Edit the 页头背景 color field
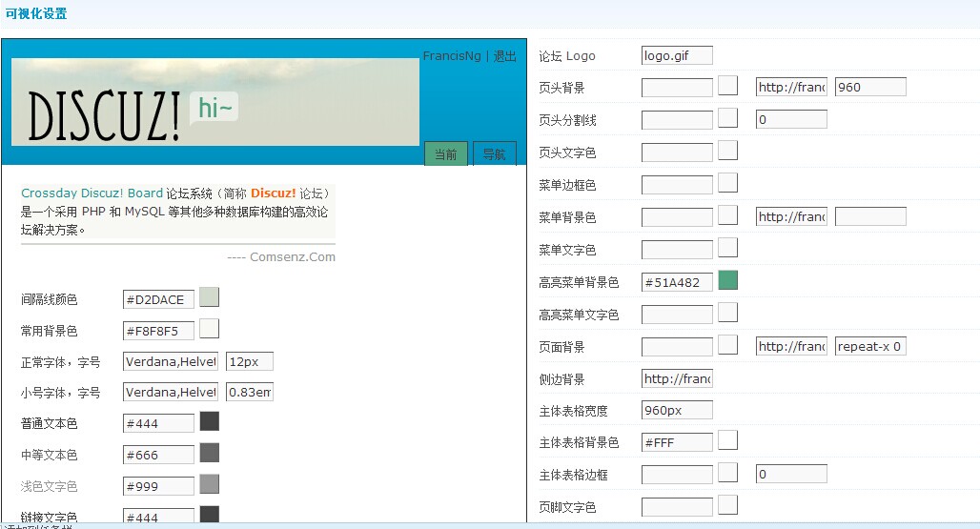980x529 pixels. (x=677, y=88)
